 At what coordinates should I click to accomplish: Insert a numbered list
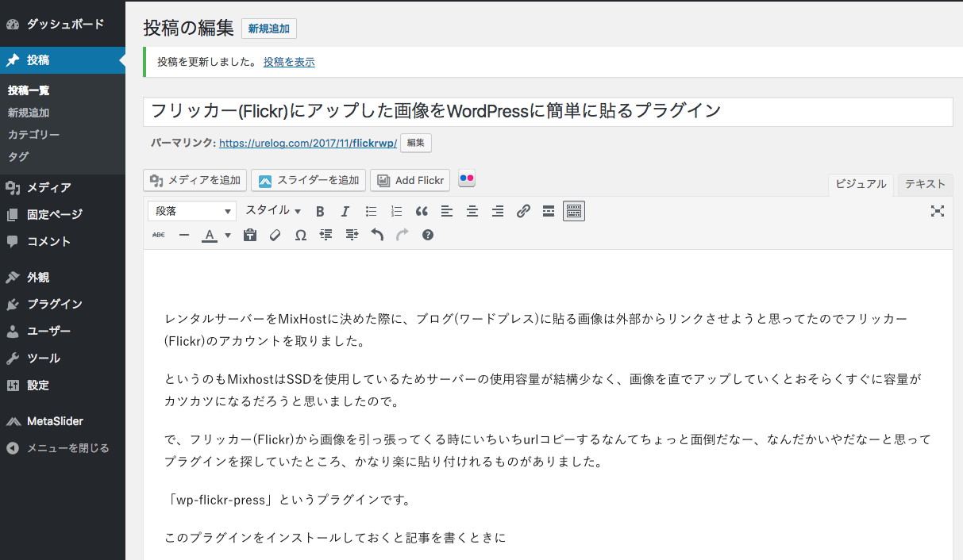(396, 211)
